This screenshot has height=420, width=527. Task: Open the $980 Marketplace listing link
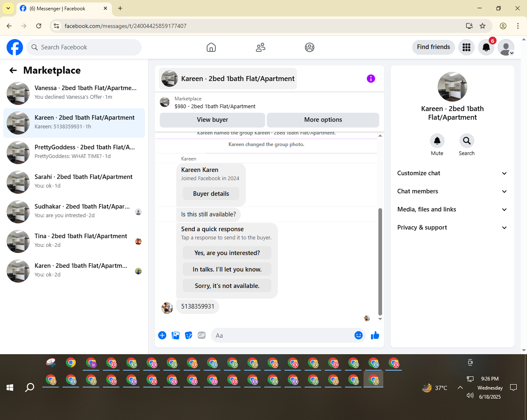click(215, 106)
